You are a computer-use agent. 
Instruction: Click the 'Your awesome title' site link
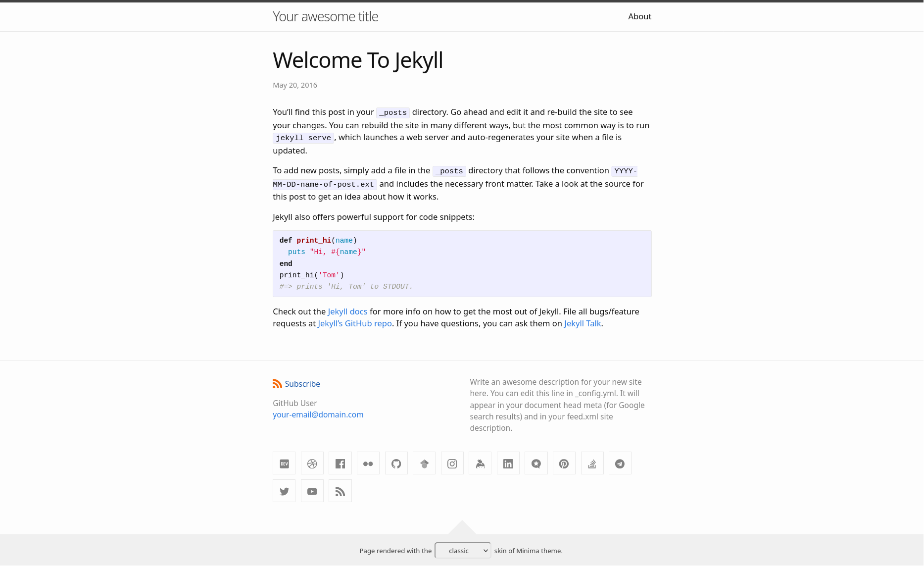click(x=325, y=16)
